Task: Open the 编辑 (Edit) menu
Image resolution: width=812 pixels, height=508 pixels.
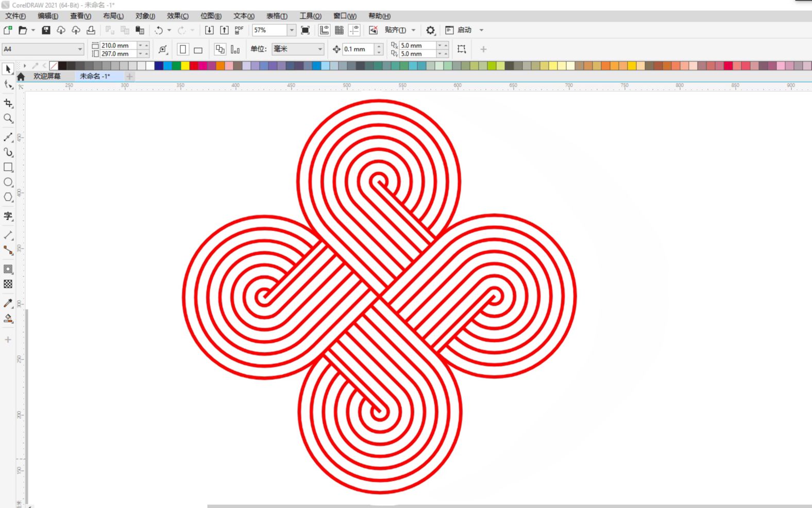Action: [48, 16]
